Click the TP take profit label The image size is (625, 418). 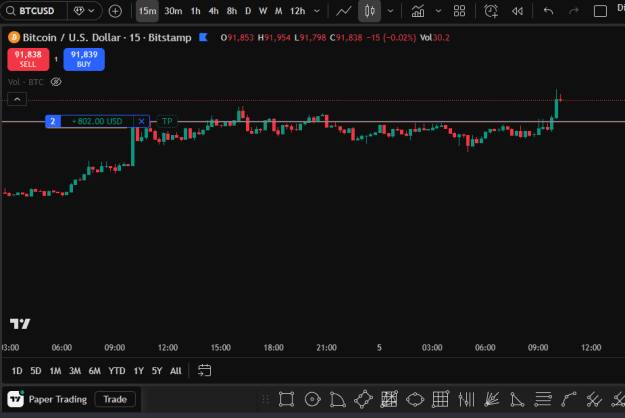tap(167, 121)
